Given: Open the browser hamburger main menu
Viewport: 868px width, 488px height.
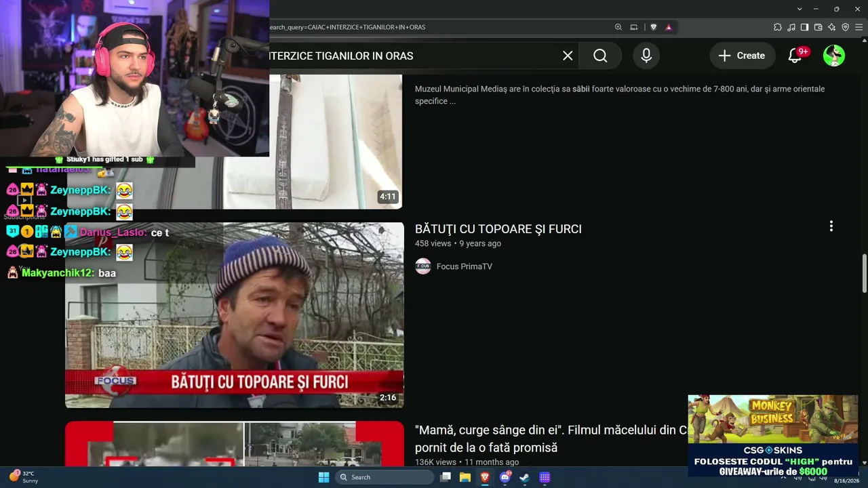Looking at the screenshot, I should click(858, 27).
